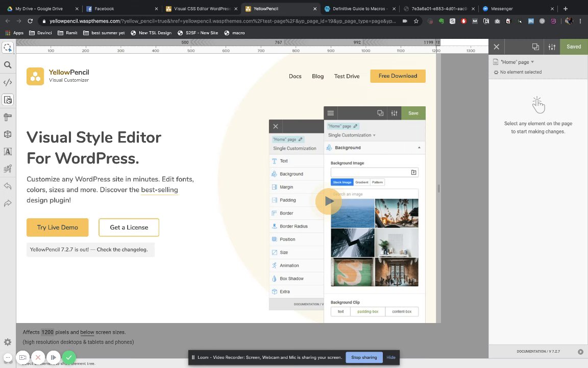Open the best summer yet bookmark folder
This screenshot has height=368, width=588.
click(104, 33)
